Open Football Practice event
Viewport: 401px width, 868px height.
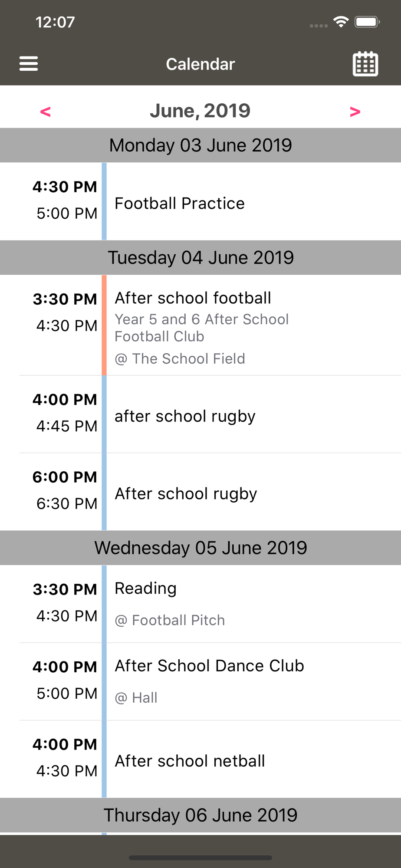coord(180,203)
